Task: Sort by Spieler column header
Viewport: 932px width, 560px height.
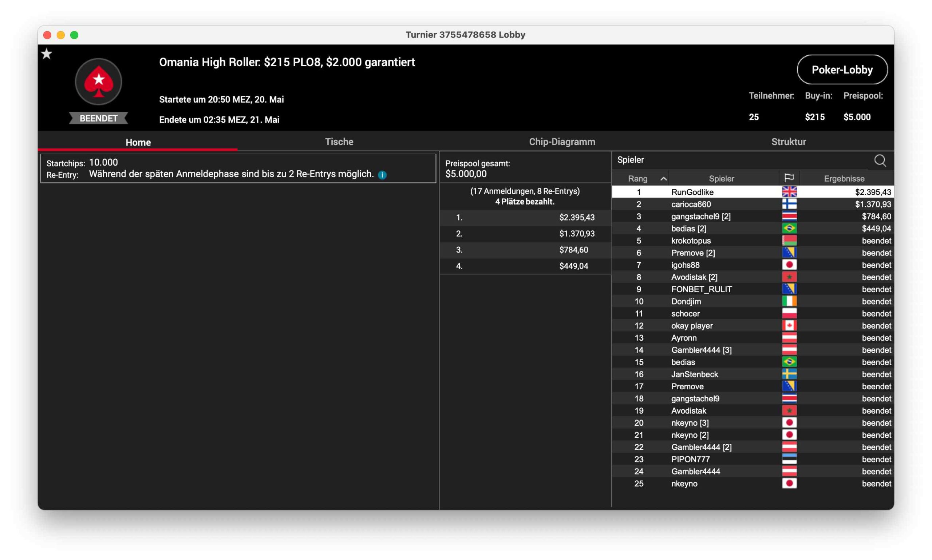Action: 721,179
